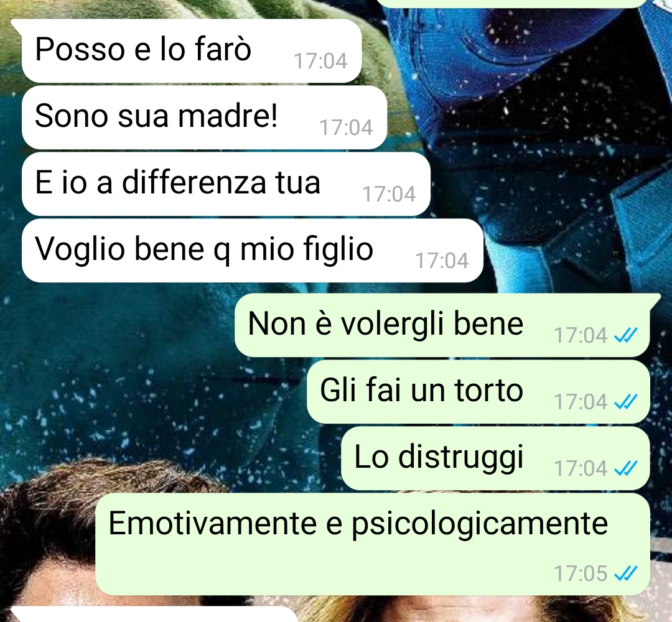Tap the timestamp on "Voglio bene q mio figlio"
This screenshot has height=622, width=672.
(442, 261)
